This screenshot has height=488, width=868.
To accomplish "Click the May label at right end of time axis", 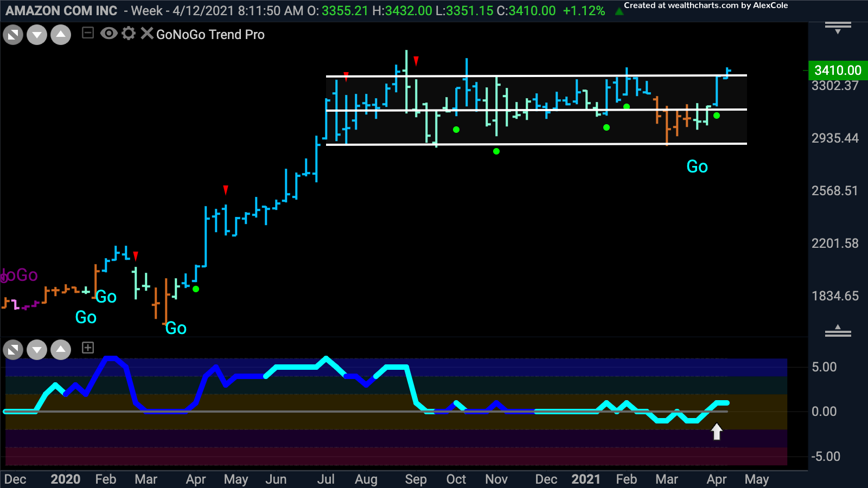I will tap(757, 479).
